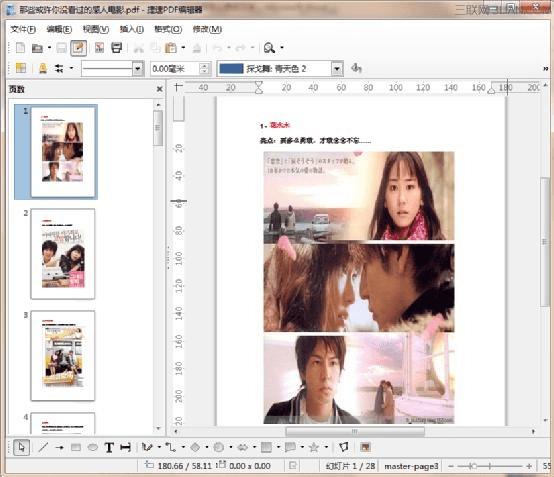Choose the Select arrow tool
Viewport: 554px width, 477px height.
[21, 447]
